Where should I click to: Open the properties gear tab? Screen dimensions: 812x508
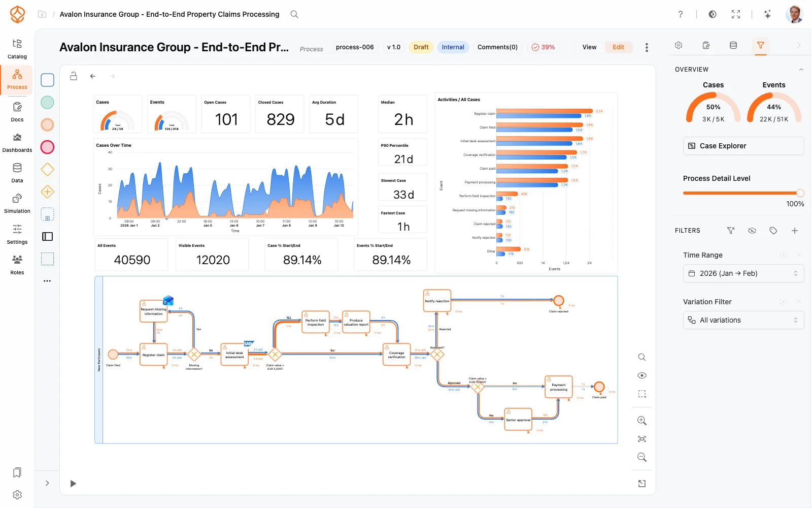pos(679,45)
